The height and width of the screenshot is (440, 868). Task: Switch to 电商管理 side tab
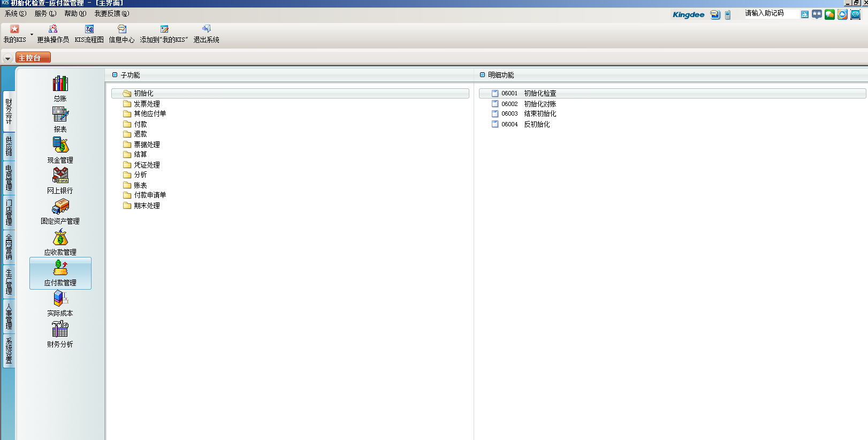[x=9, y=177]
